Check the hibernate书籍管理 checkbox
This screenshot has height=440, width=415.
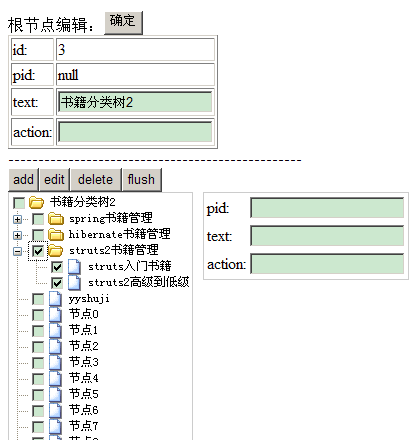[38, 235]
